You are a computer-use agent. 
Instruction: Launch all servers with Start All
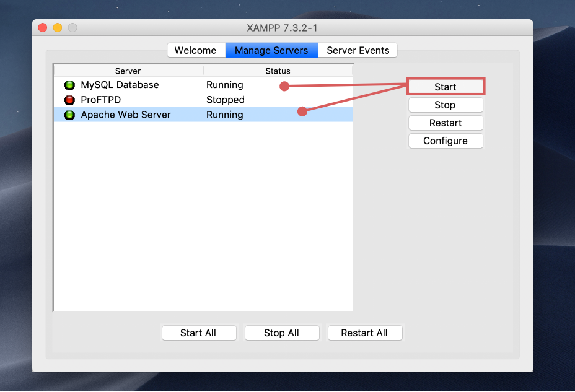point(198,333)
